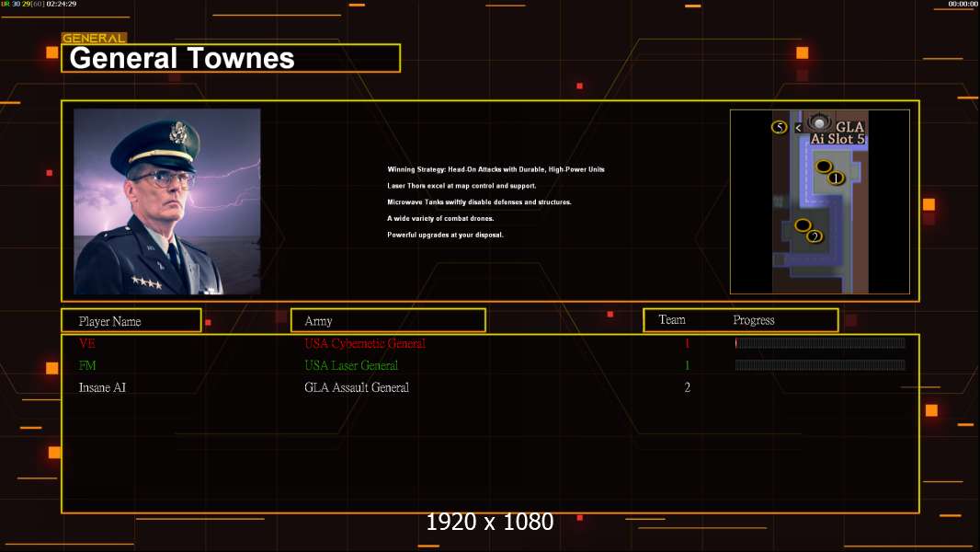Click the GENERAL label above the title

coord(94,38)
